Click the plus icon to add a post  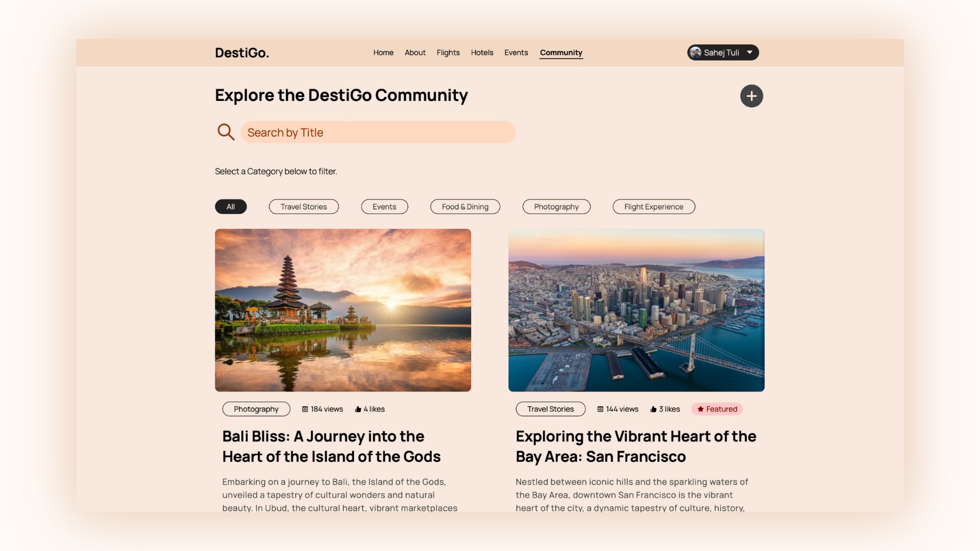click(x=751, y=96)
